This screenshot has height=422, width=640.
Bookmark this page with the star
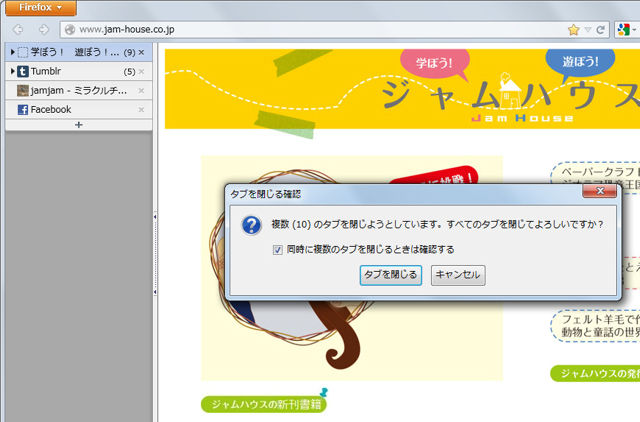coord(573,29)
